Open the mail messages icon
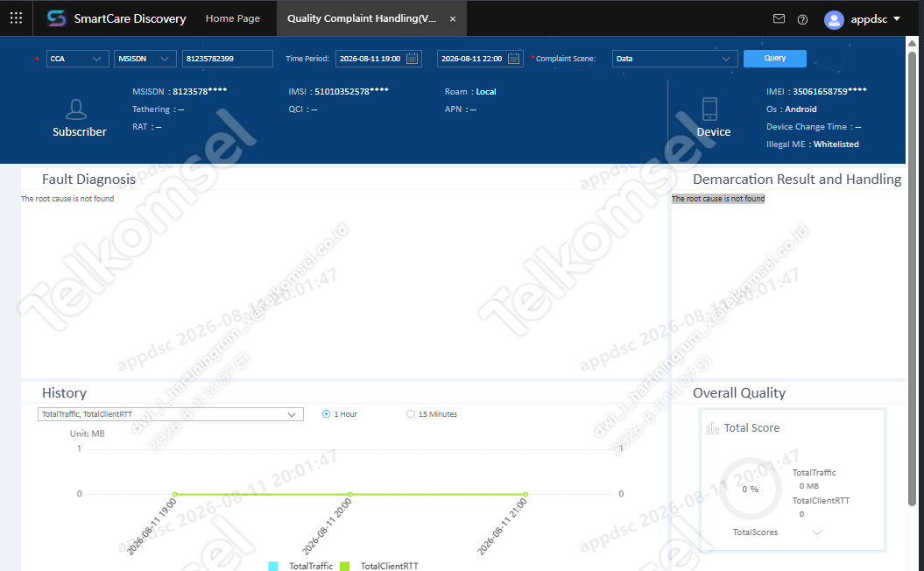This screenshot has height=571, width=924. 779,19
